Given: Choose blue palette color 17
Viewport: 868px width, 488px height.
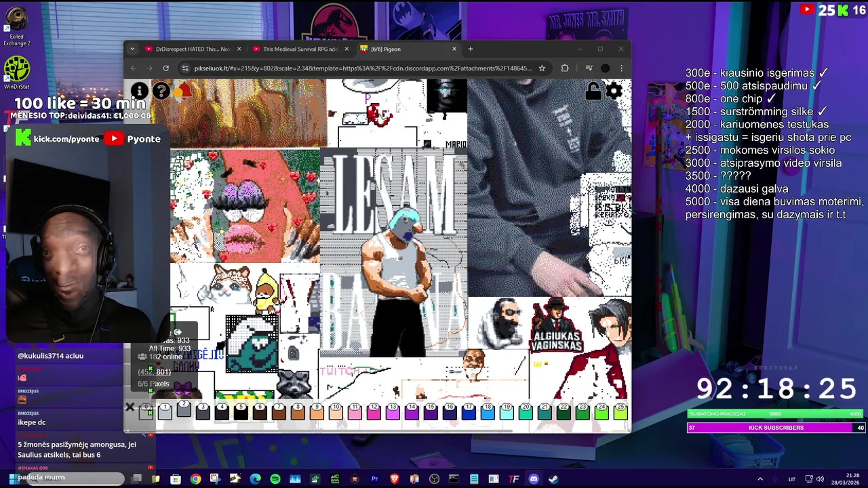Looking at the screenshot, I should tap(469, 411).
